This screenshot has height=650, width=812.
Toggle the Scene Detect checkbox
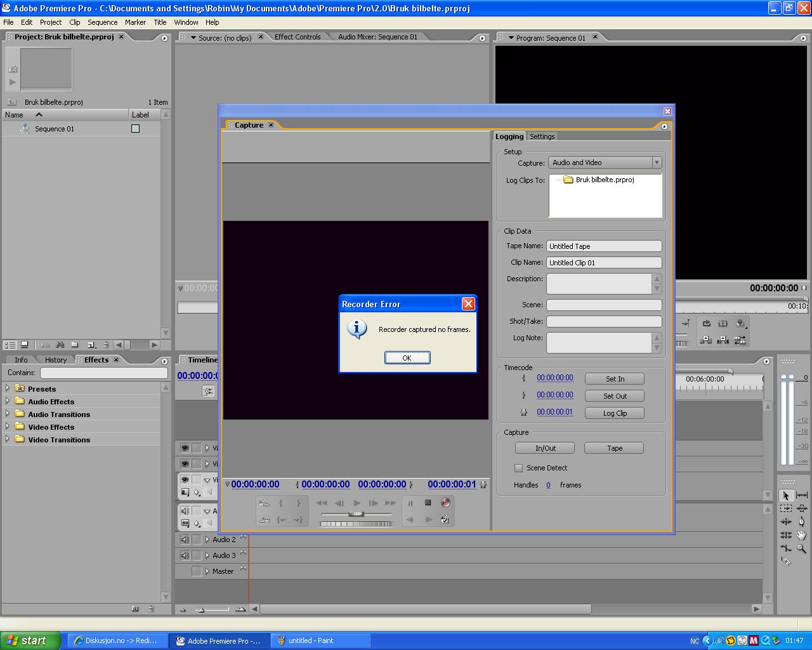point(519,468)
